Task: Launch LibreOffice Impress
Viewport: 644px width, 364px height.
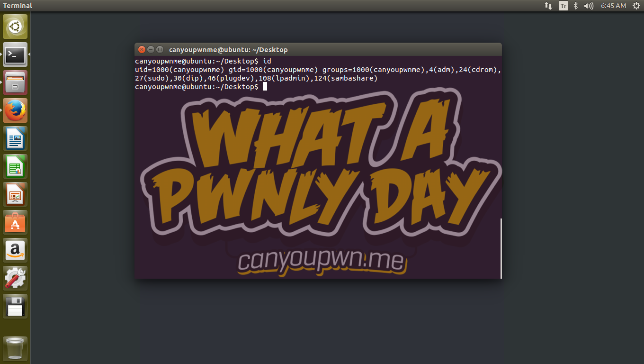Action: [15, 194]
